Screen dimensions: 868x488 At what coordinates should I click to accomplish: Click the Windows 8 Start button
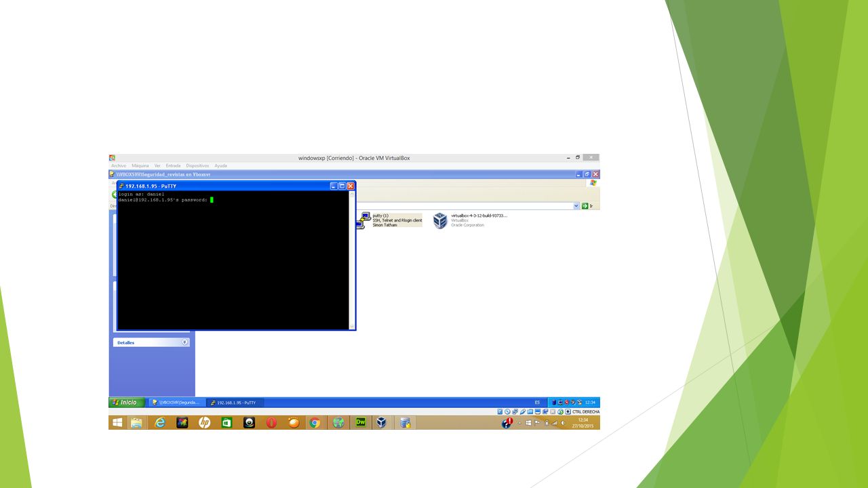coord(117,422)
